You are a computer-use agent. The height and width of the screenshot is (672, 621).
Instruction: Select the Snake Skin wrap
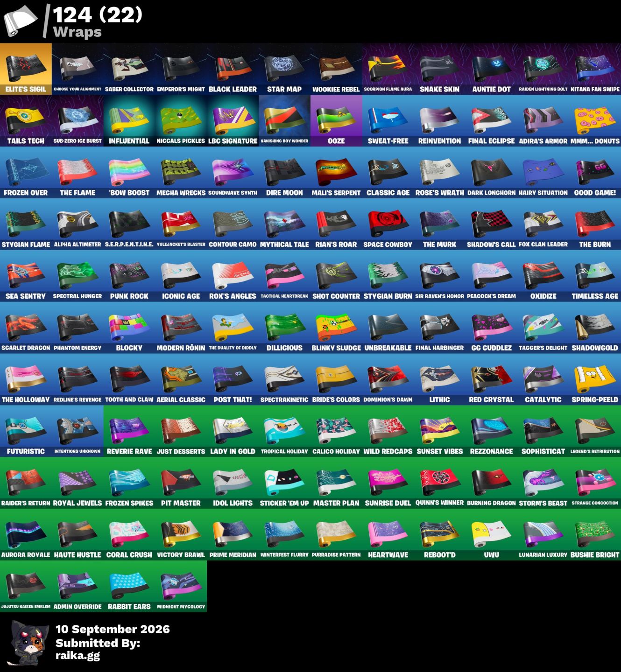[x=440, y=69]
